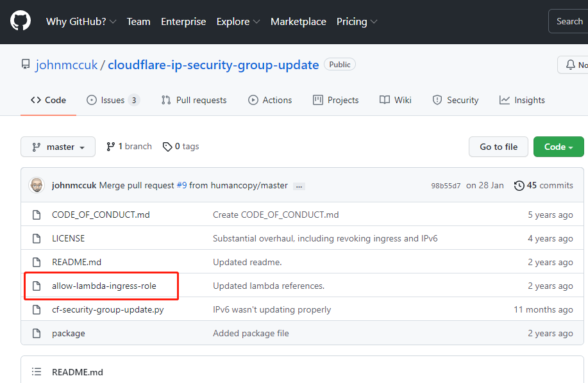Click the README list outline icon
The height and width of the screenshot is (383, 588).
pyautogui.click(x=37, y=372)
